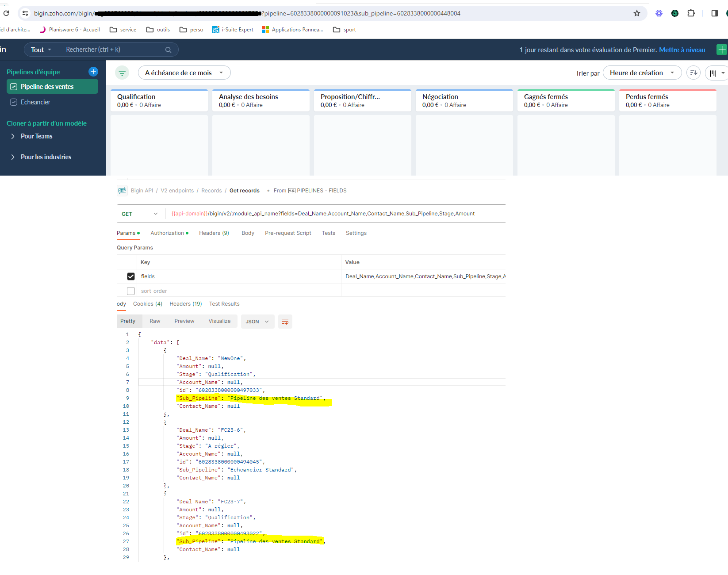Screen dimensions: 728x575
Task: Click the search magnifier icon
Action: click(168, 50)
